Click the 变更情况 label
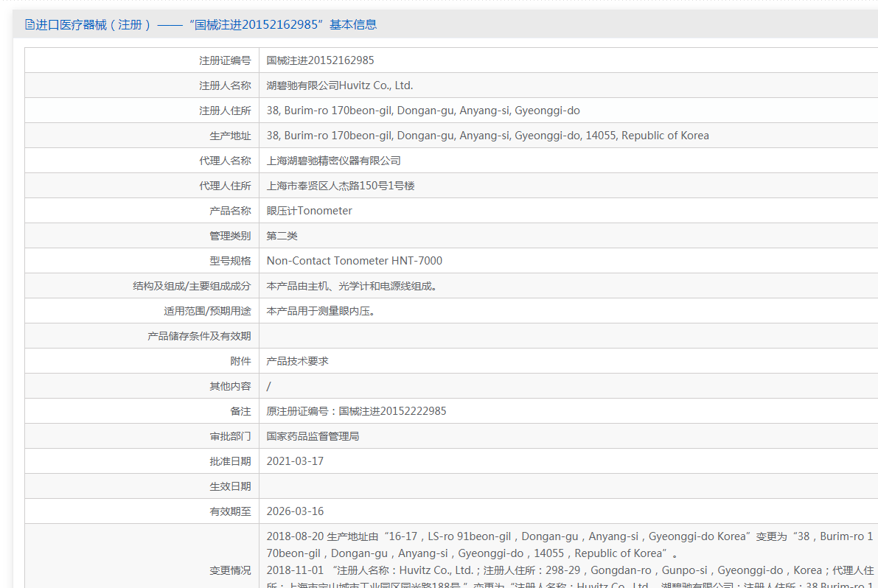 coord(230,570)
